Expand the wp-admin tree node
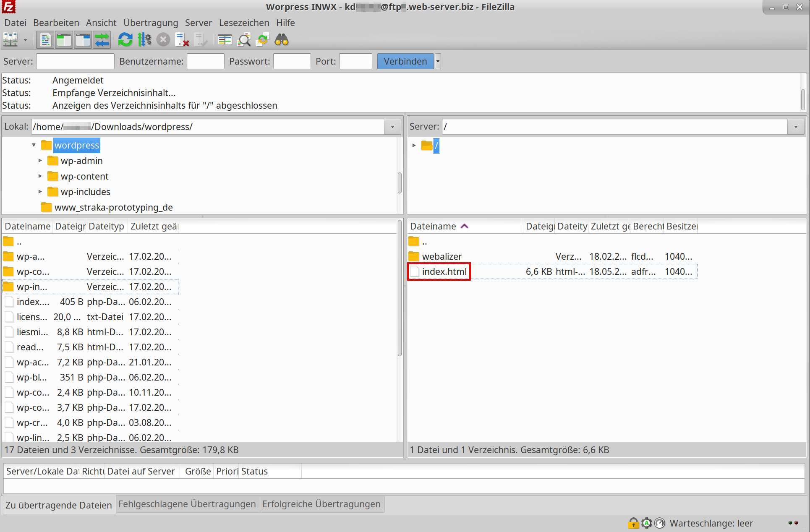The height and width of the screenshot is (532, 810). 40,161
